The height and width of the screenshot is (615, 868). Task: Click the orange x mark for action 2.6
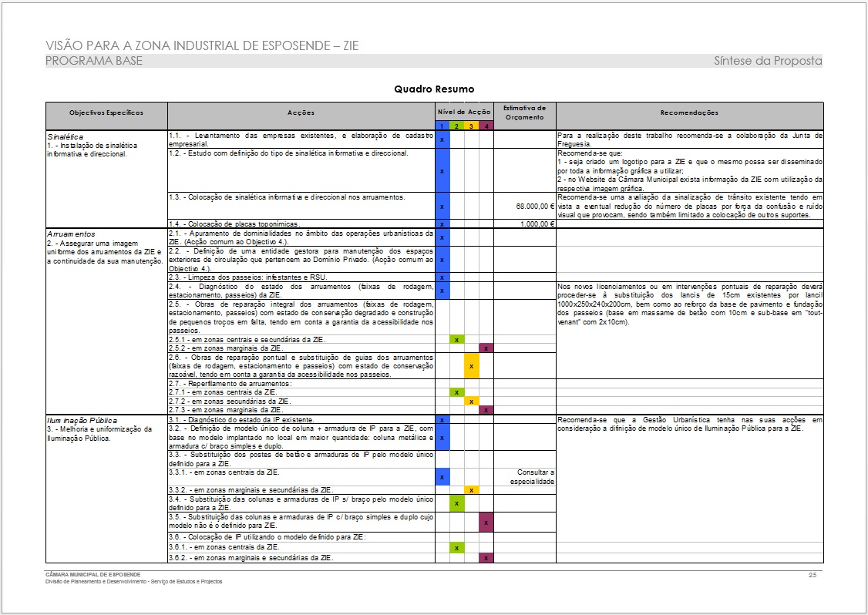(471, 366)
